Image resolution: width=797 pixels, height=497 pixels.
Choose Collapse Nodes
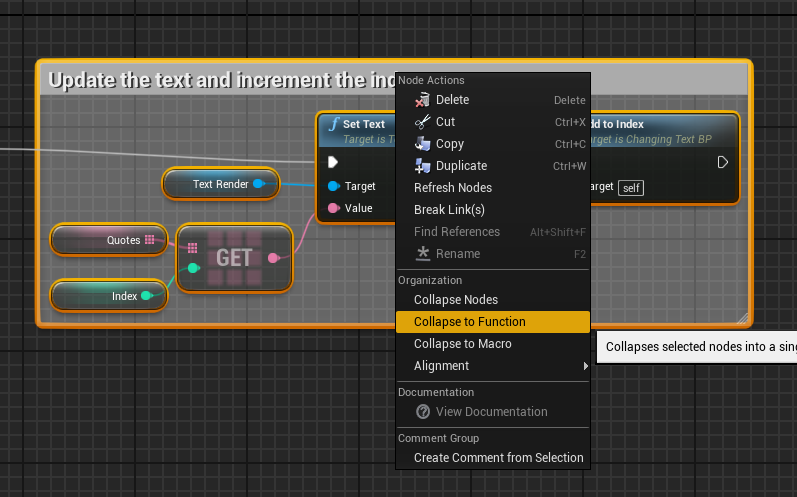(493, 300)
